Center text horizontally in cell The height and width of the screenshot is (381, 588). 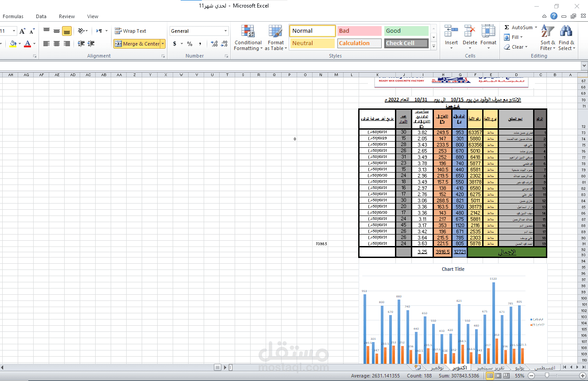(x=57, y=43)
